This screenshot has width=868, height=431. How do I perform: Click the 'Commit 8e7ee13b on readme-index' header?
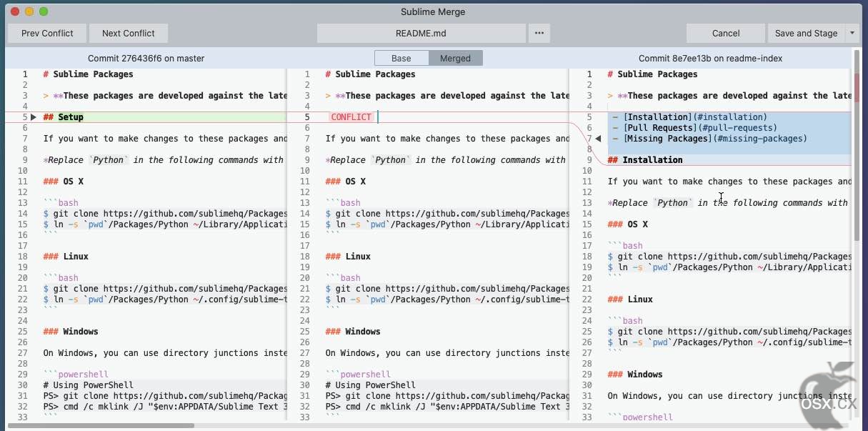(710, 58)
